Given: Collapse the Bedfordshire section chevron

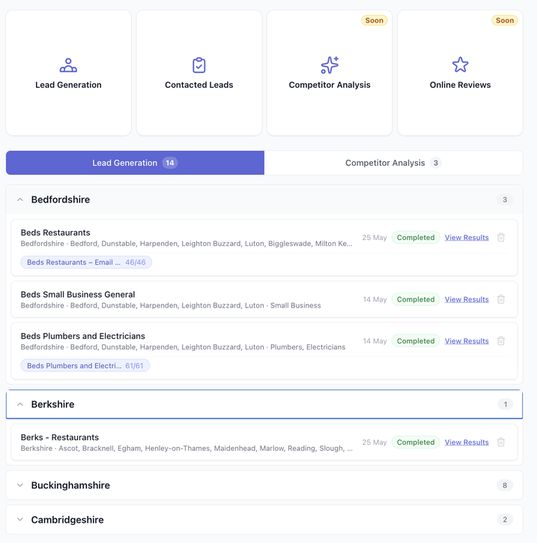Looking at the screenshot, I should [20, 199].
